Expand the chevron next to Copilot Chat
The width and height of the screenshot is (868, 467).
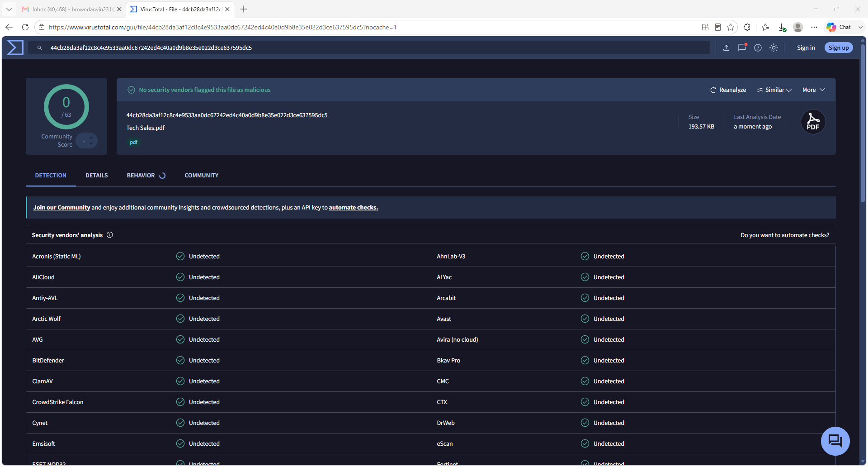click(x=860, y=27)
